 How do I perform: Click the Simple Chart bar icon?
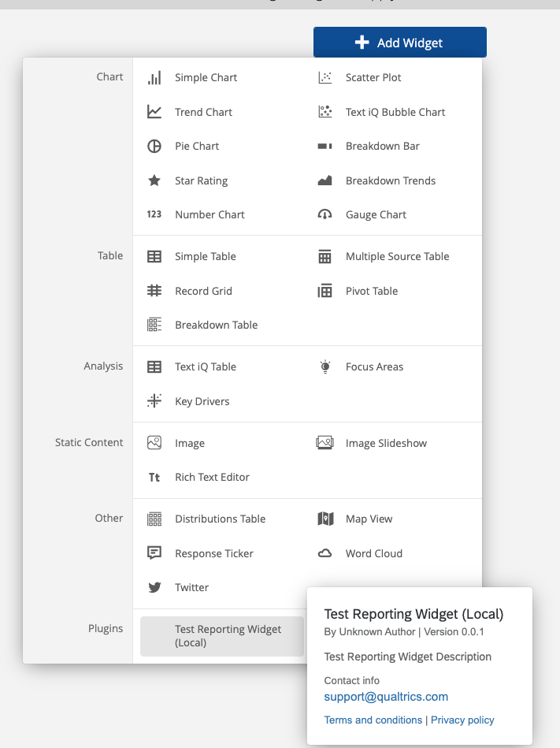(x=154, y=78)
